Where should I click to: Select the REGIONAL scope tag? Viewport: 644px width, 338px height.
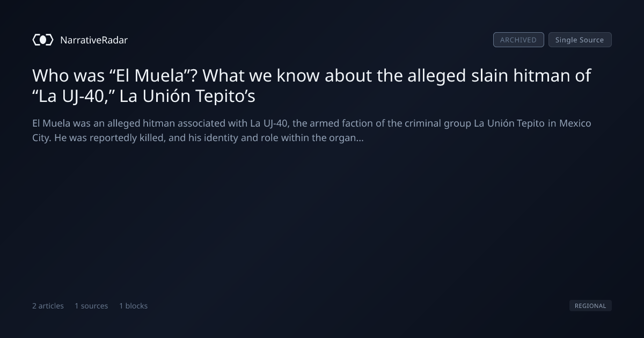click(590, 306)
